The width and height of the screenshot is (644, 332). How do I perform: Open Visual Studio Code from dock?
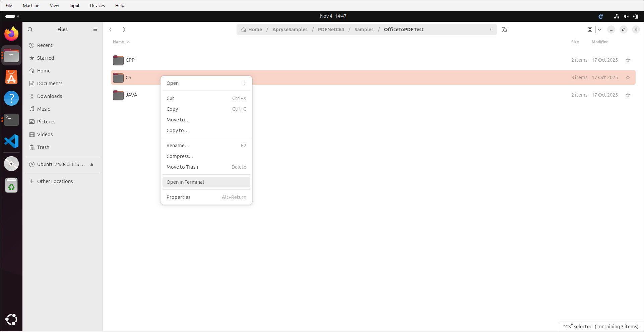(x=11, y=141)
